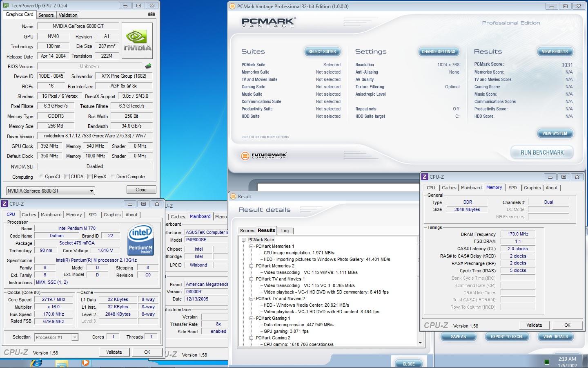The height and width of the screenshot is (368, 588).
Task: Collapse the PCMark Memories 1 node
Action: click(x=252, y=247)
